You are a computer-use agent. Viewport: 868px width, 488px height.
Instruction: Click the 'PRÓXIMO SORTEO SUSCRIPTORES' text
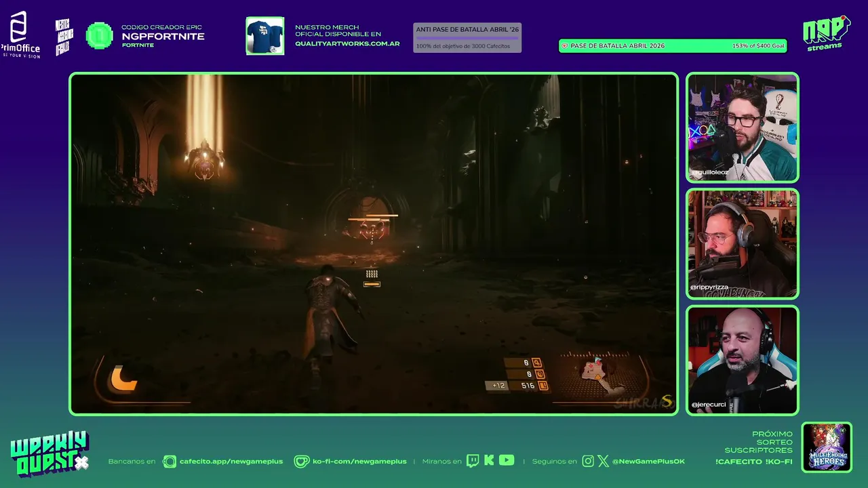pyautogui.click(x=758, y=442)
